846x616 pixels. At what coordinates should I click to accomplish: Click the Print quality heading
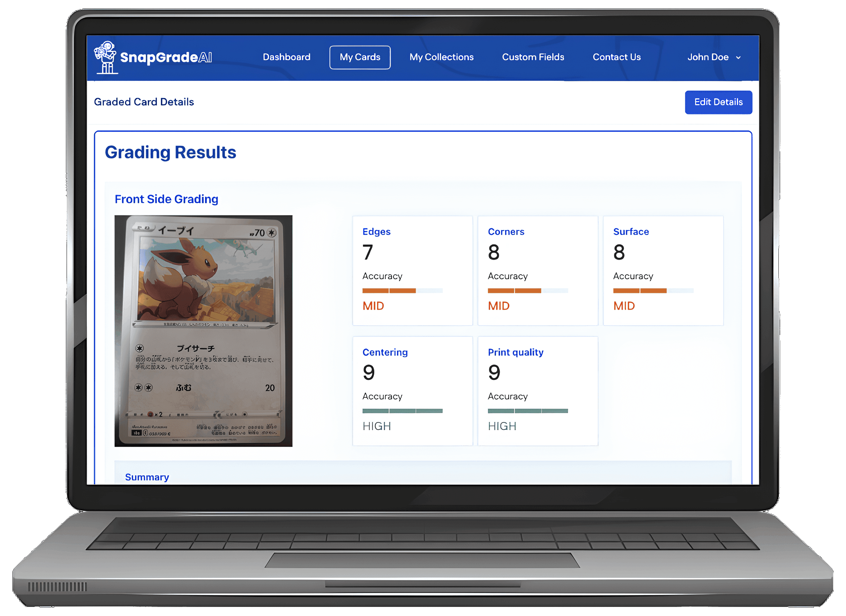pyautogui.click(x=516, y=352)
